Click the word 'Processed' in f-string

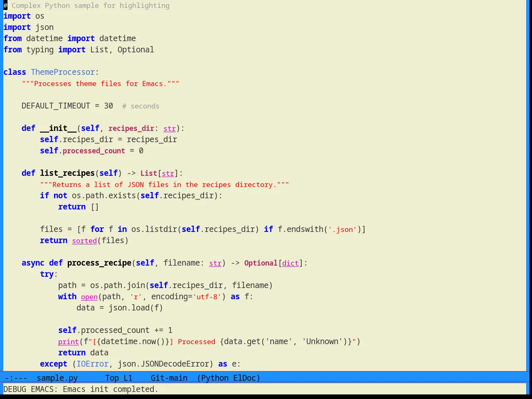coord(197,342)
